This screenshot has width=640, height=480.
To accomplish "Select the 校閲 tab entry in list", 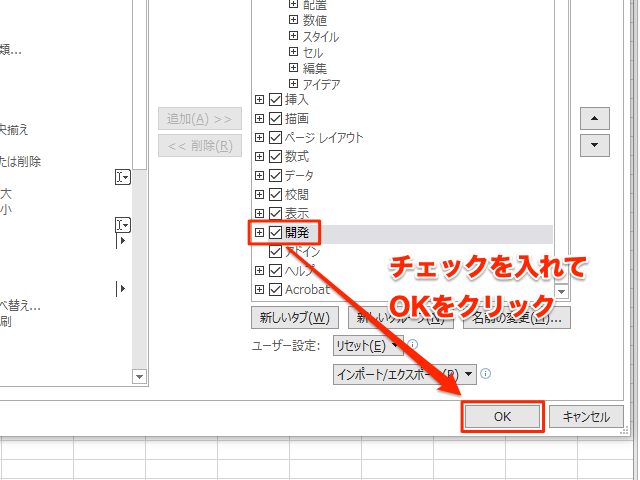I will click(x=297, y=195).
